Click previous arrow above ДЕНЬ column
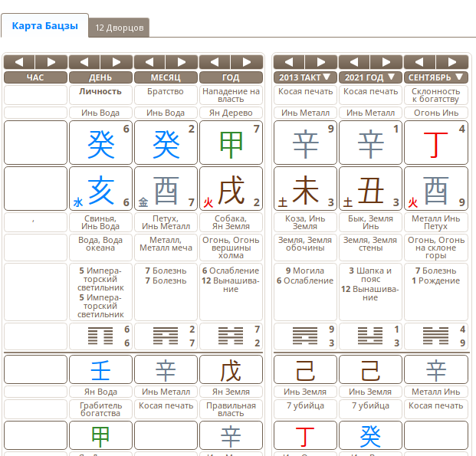Viewport: 476px width, 456px height. [84, 62]
